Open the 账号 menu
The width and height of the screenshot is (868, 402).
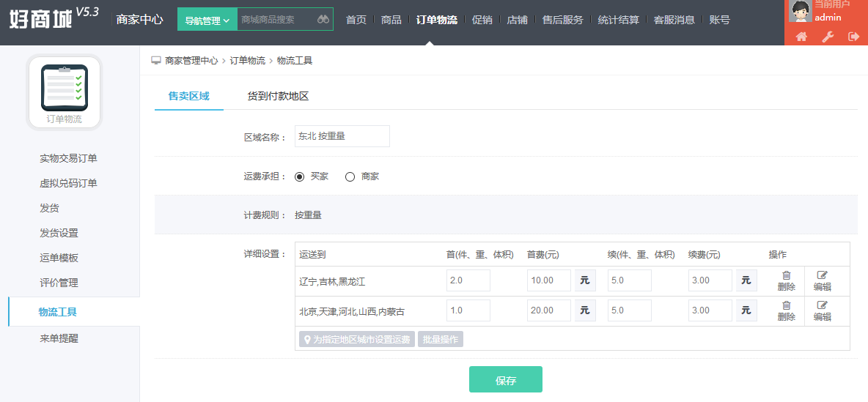(x=720, y=20)
